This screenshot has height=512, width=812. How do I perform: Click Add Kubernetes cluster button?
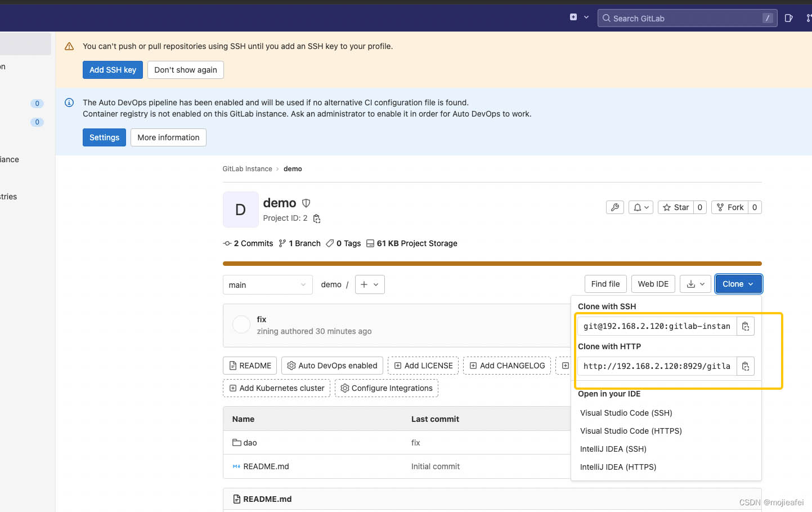pos(276,388)
